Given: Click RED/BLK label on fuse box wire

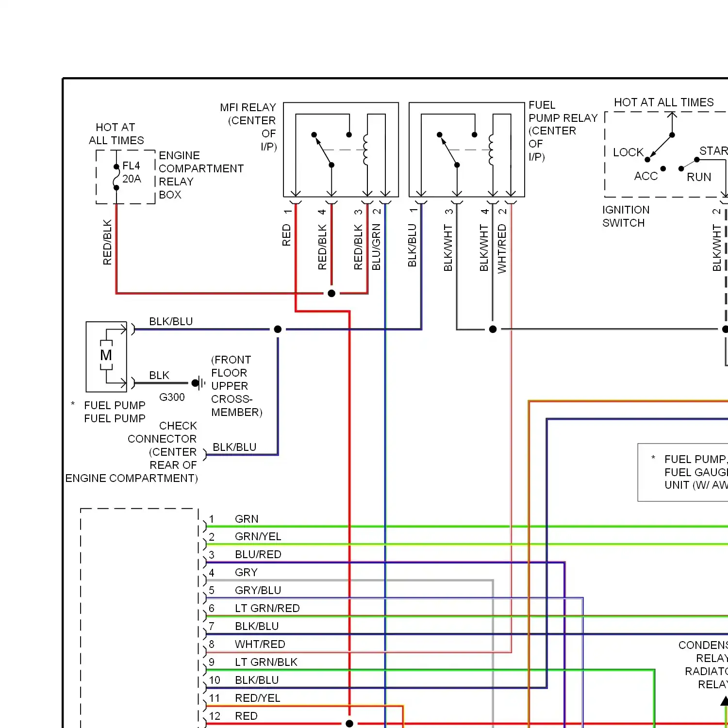Looking at the screenshot, I should 107,242.
